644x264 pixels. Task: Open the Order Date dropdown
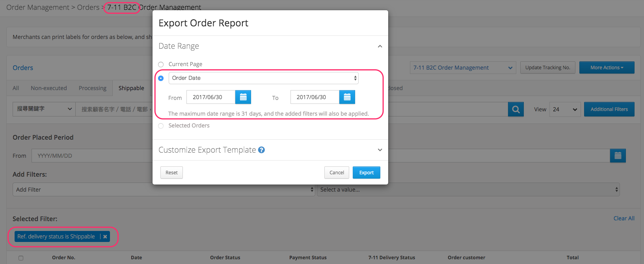click(x=264, y=78)
